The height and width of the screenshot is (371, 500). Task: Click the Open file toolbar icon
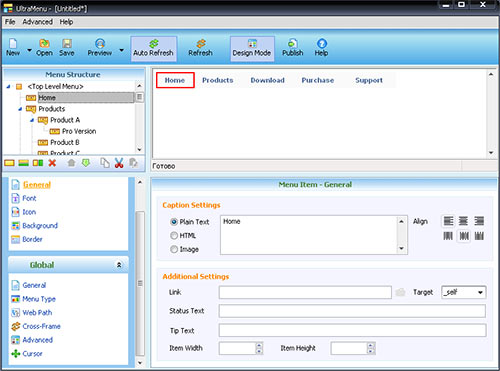coord(44,48)
